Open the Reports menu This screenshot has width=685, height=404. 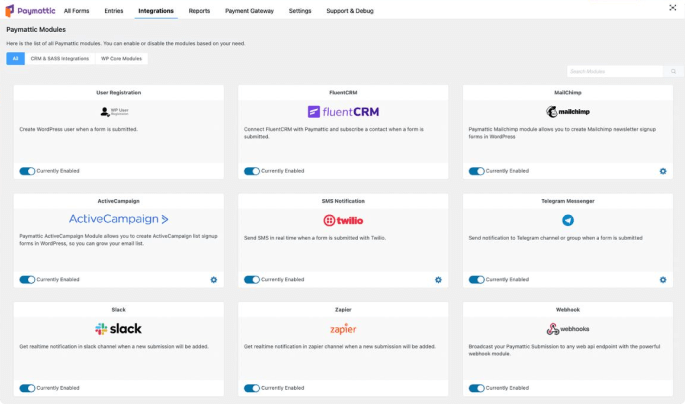(199, 11)
